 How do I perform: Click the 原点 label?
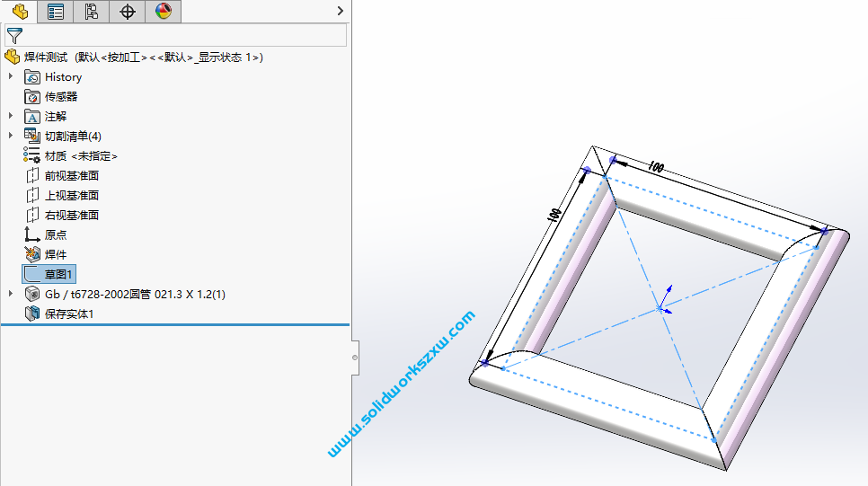56,234
